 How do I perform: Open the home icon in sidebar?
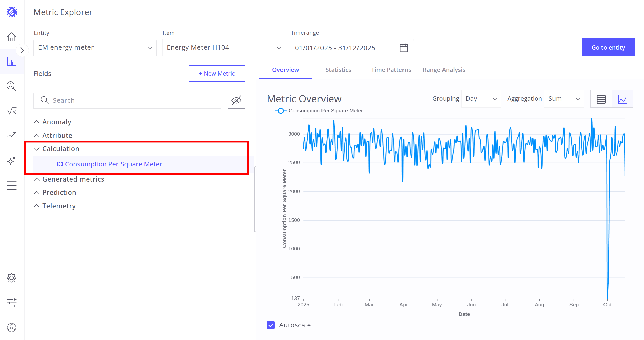tap(12, 37)
